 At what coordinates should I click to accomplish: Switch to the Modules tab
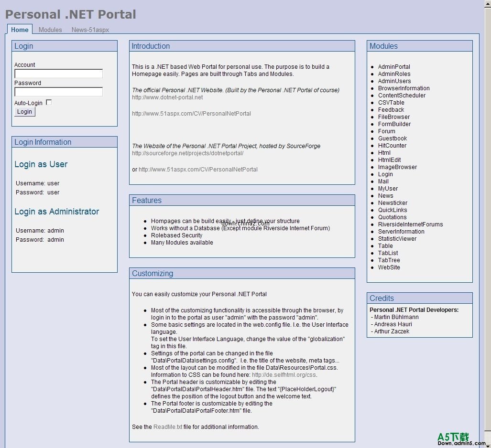coord(50,30)
